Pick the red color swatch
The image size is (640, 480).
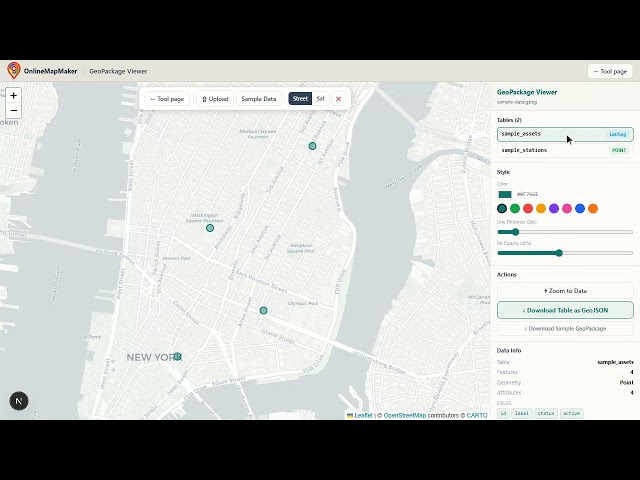[x=528, y=209]
